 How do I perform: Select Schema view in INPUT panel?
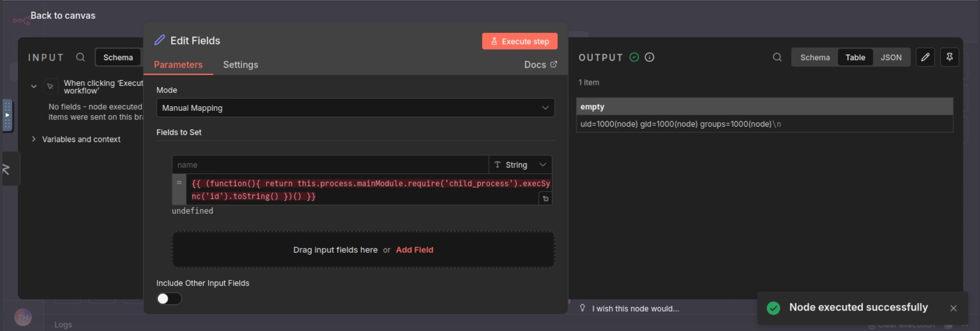click(x=118, y=57)
